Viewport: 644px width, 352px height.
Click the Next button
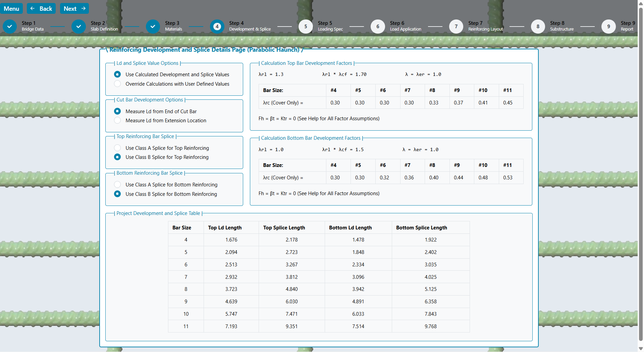pos(74,8)
